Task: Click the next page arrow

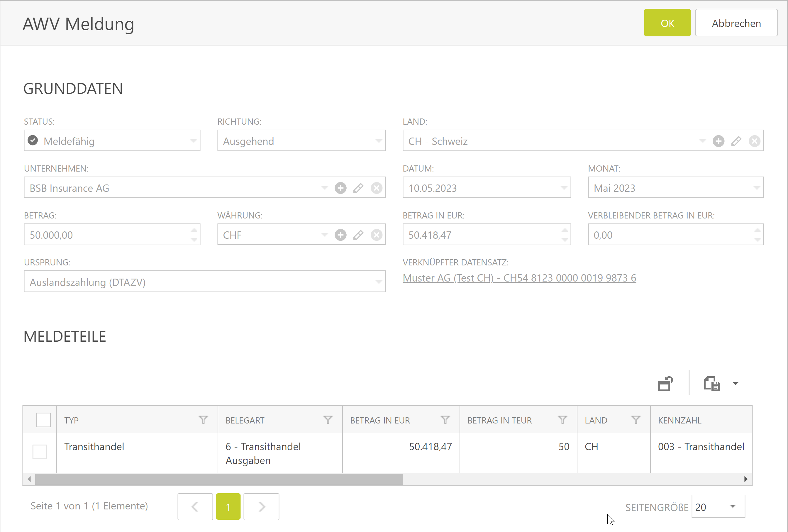Action: (261, 507)
